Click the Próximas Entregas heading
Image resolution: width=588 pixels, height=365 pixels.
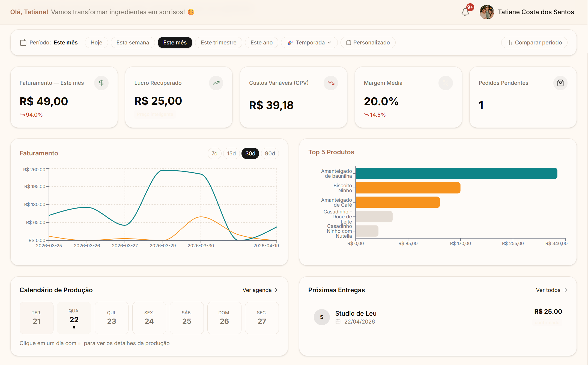click(336, 290)
